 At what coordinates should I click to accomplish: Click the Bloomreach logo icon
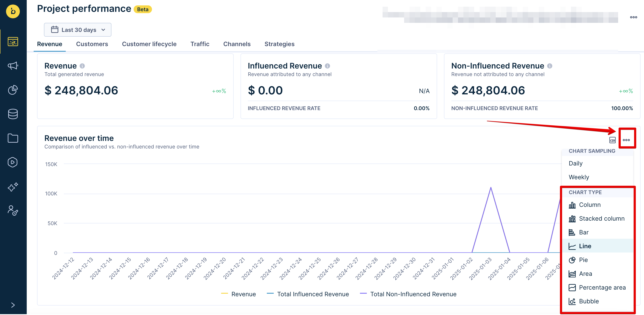(13, 11)
